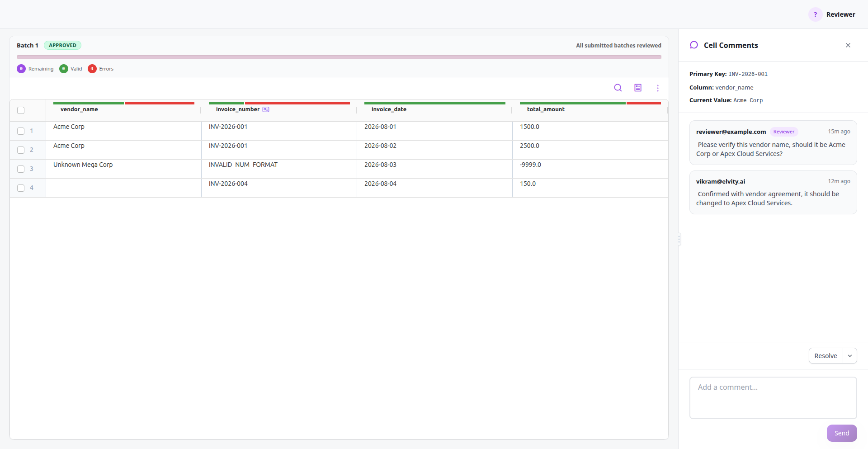Select the -9999.0 amount cell
This screenshot has width=868, height=449.
[x=590, y=169]
